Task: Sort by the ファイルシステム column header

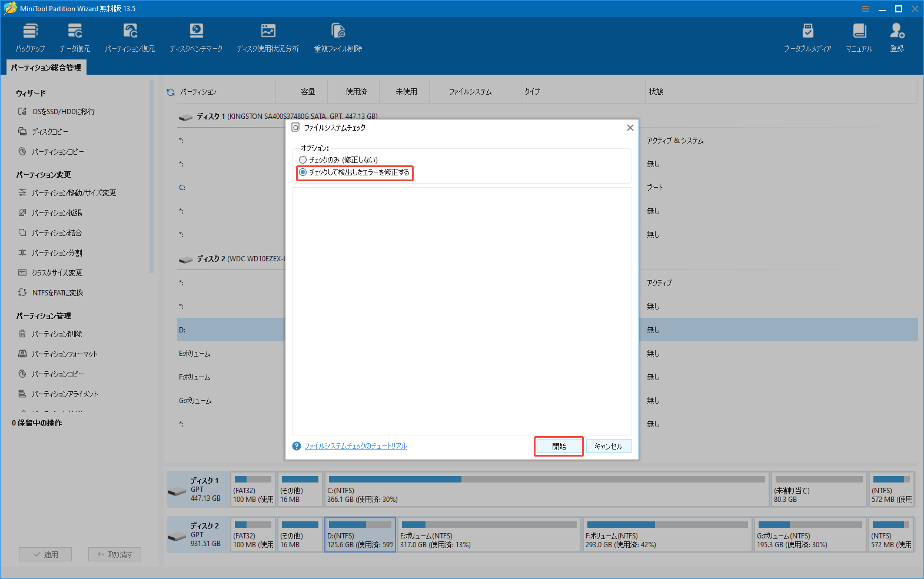Action: click(x=470, y=92)
